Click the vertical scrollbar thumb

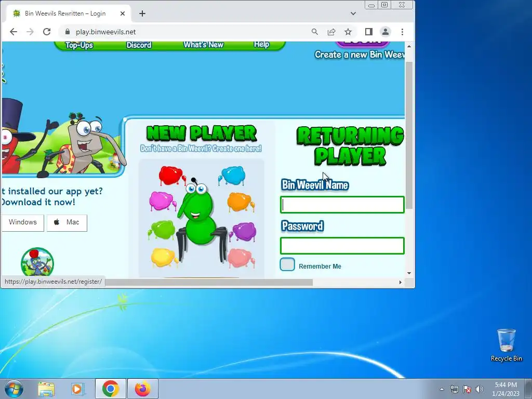pos(409,136)
